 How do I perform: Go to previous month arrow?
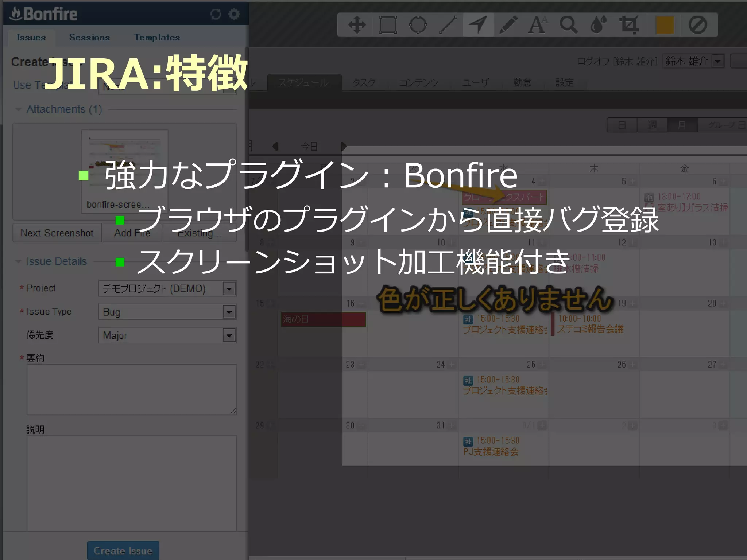tap(275, 146)
